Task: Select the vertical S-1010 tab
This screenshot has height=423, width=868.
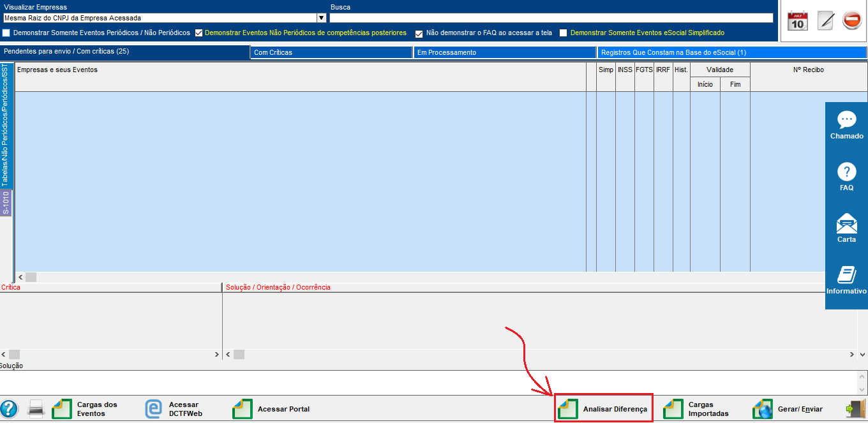Action: click(6, 203)
